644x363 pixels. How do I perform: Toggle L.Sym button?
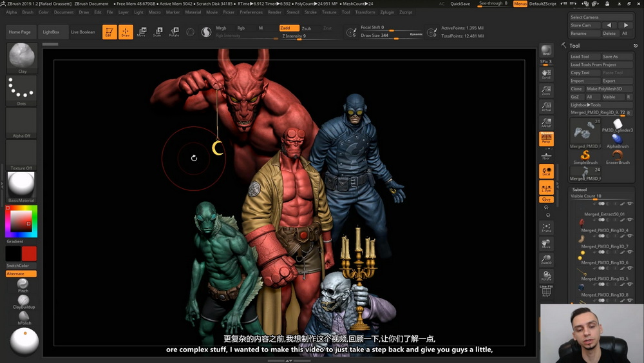coord(546,188)
